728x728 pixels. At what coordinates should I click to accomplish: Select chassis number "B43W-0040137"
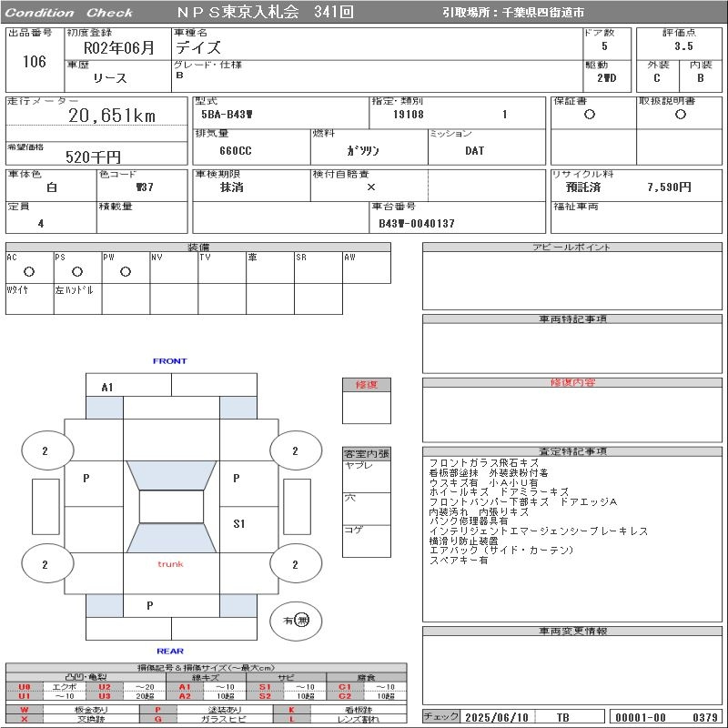[x=417, y=224]
